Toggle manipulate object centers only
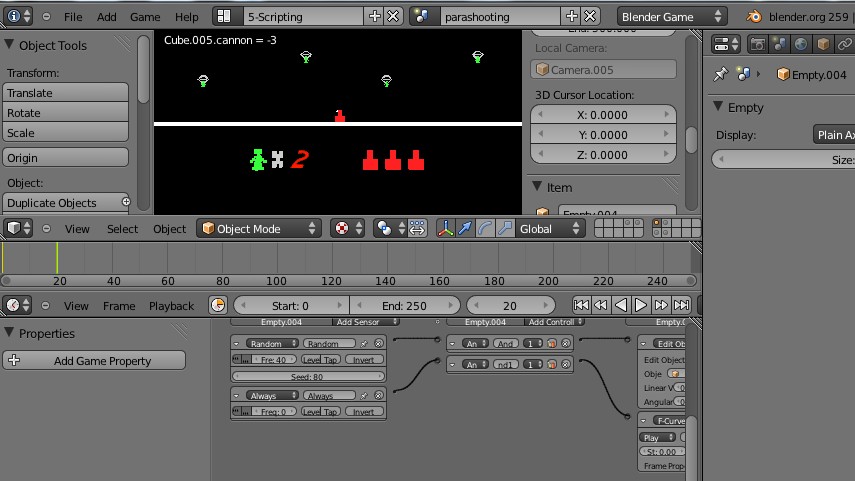 click(417, 229)
